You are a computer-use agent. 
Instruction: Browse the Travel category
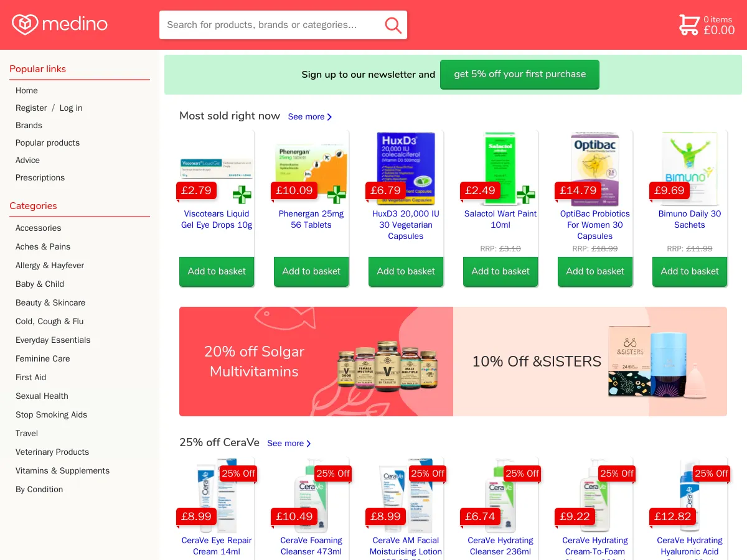(x=27, y=433)
